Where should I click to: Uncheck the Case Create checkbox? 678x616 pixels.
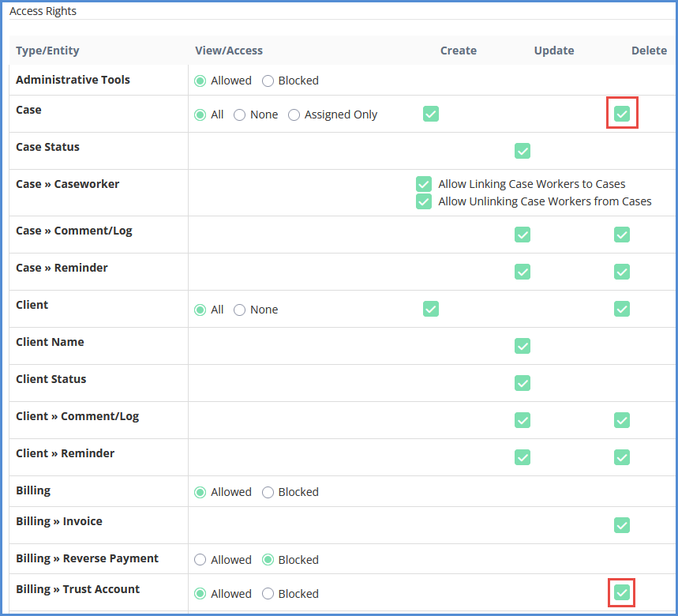tap(431, 114)
